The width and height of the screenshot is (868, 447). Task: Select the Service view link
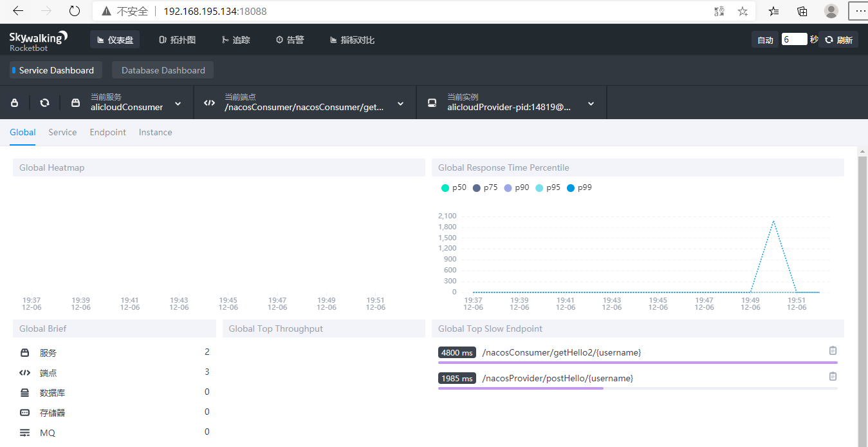pos(62,132)
